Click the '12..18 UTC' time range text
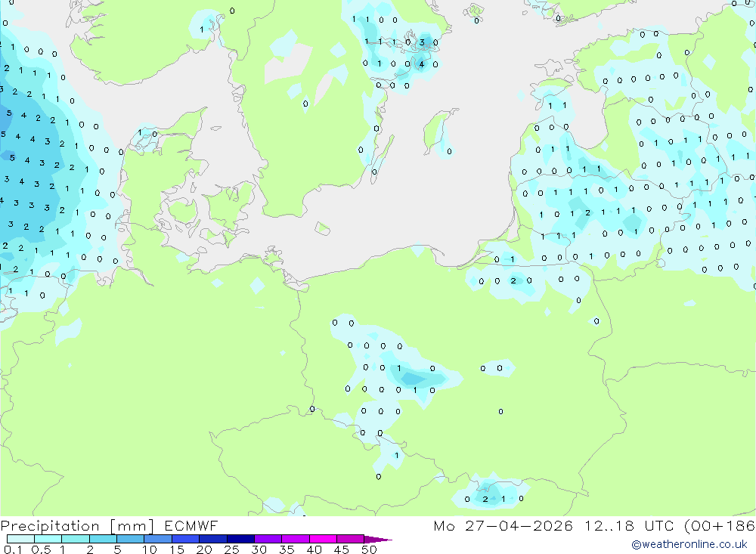Image resolution: width=756 pixels, height=554 pixels. [629, 525]
